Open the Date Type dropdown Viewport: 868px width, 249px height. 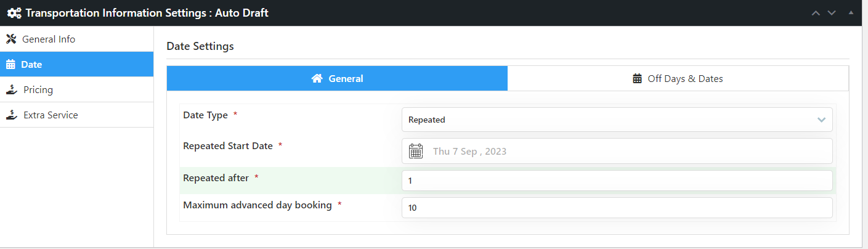pyautogui.click(x=617, y=120)
